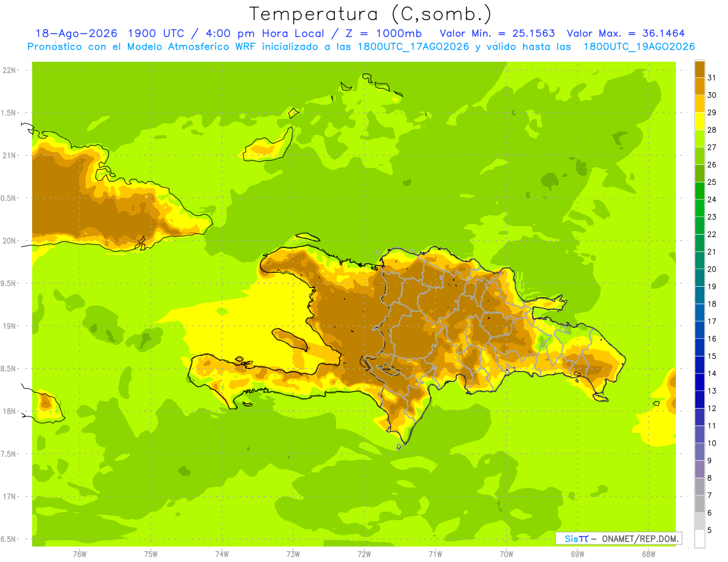
Task: Click the legend value "28"
Action: pos(712,130)
